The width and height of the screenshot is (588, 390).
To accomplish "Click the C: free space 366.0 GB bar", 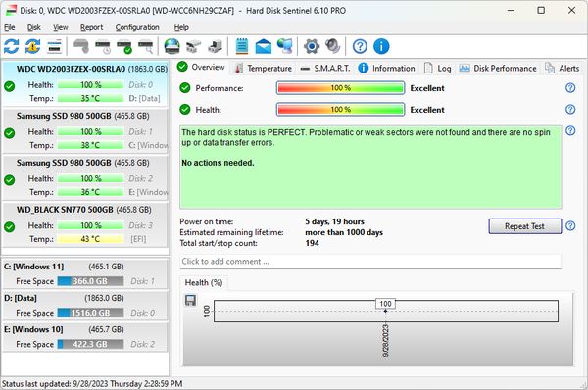I will pyautogui.click(x=90, y=281).
